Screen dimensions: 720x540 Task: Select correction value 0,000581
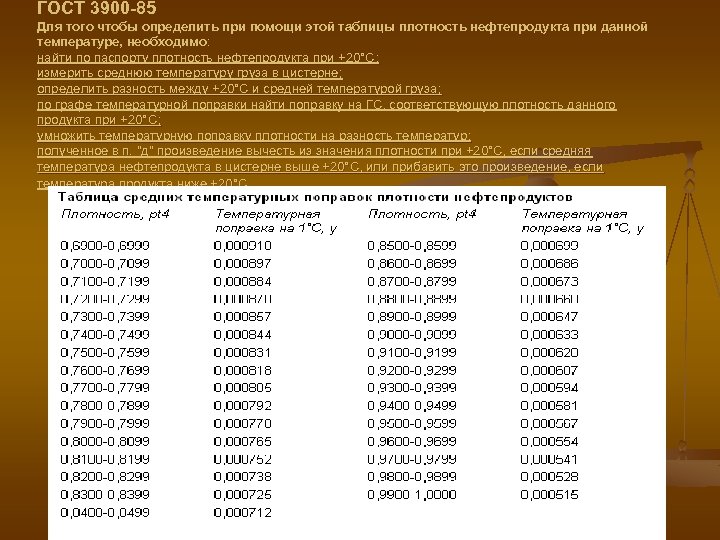[549, 406]
